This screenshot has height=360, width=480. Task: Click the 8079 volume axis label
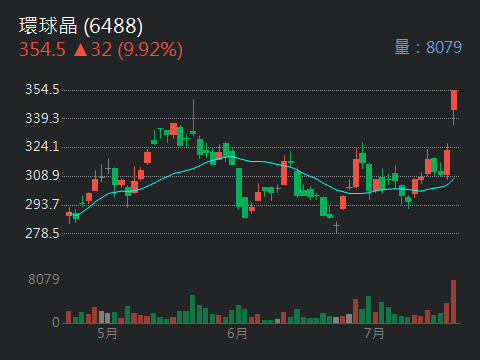coord(44,279)
